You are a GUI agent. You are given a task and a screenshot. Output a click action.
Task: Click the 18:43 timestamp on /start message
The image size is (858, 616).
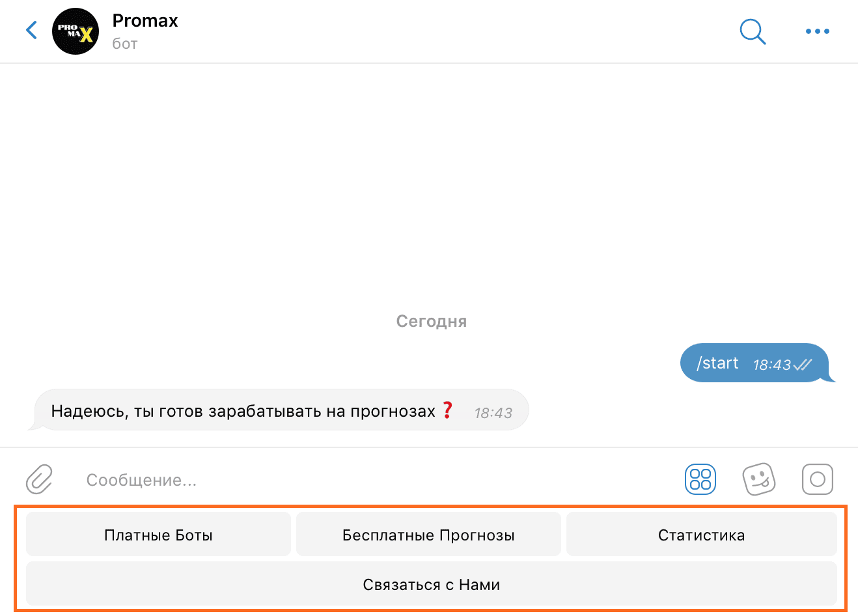pos(772,364)
